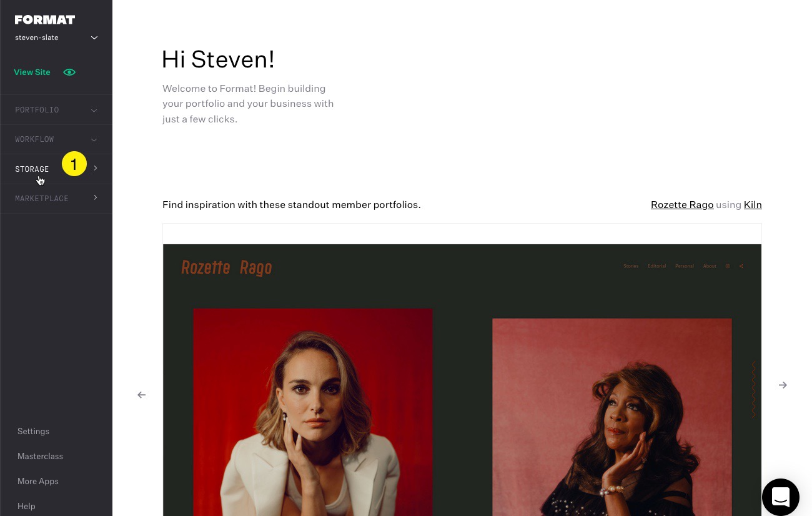This screenshot has width=812, height=516.
Task: Click the left portrait photo thumbnail
Action: 312,412
